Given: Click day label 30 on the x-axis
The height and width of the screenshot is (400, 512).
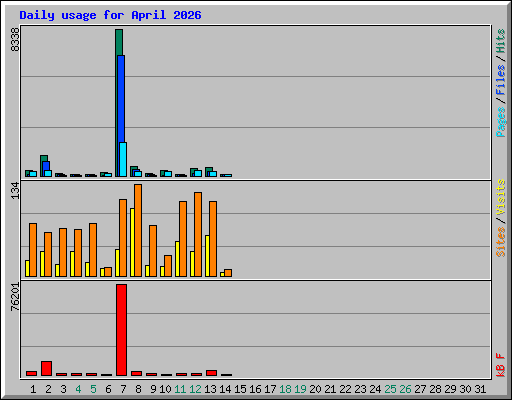Looking at the screenshot, I should (x=465, y=389).
